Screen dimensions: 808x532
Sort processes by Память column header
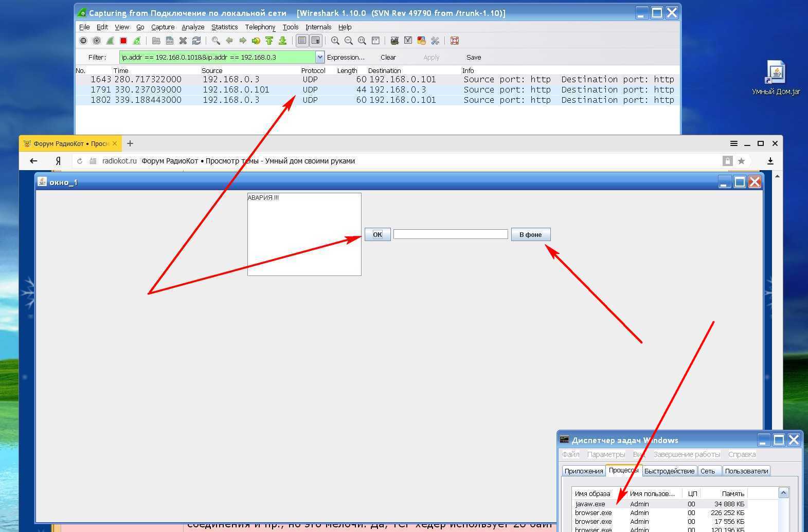tap(732, 493)
